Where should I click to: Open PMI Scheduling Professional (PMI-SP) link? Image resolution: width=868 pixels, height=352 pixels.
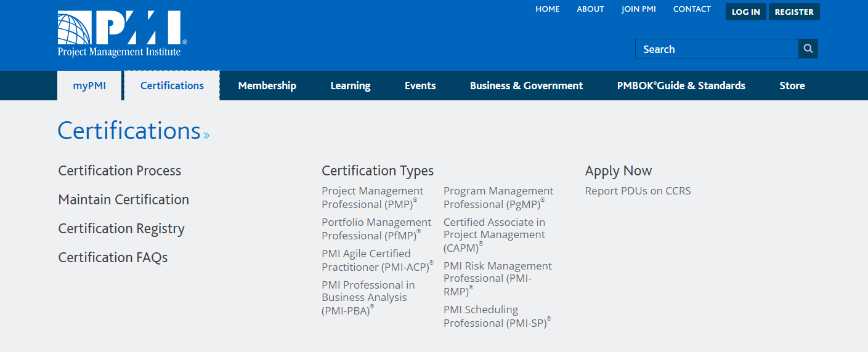tap(497, 316)
